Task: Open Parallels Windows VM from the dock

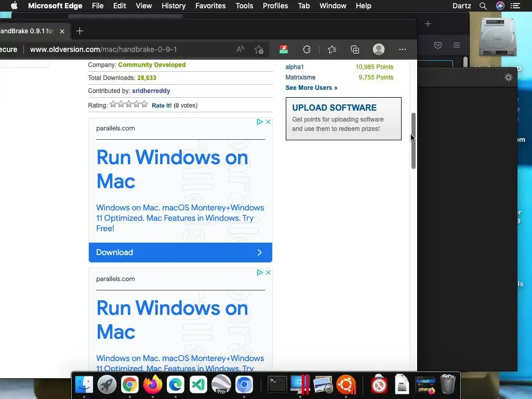Action: 300,385
